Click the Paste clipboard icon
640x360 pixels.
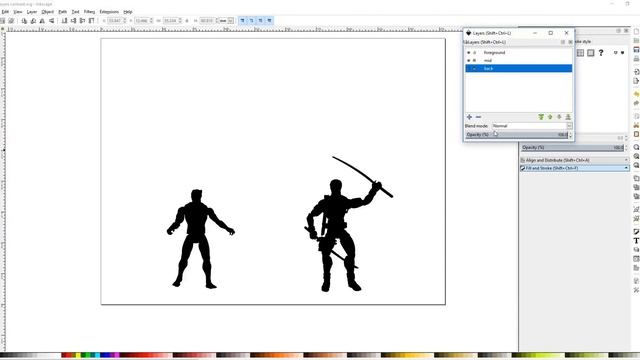pyautogui.click(x=636, y=134)
